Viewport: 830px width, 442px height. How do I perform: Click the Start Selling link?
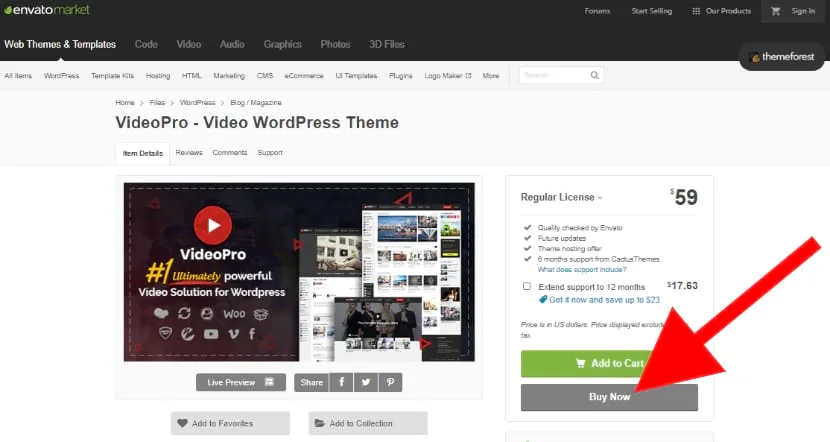coord(652,11)
